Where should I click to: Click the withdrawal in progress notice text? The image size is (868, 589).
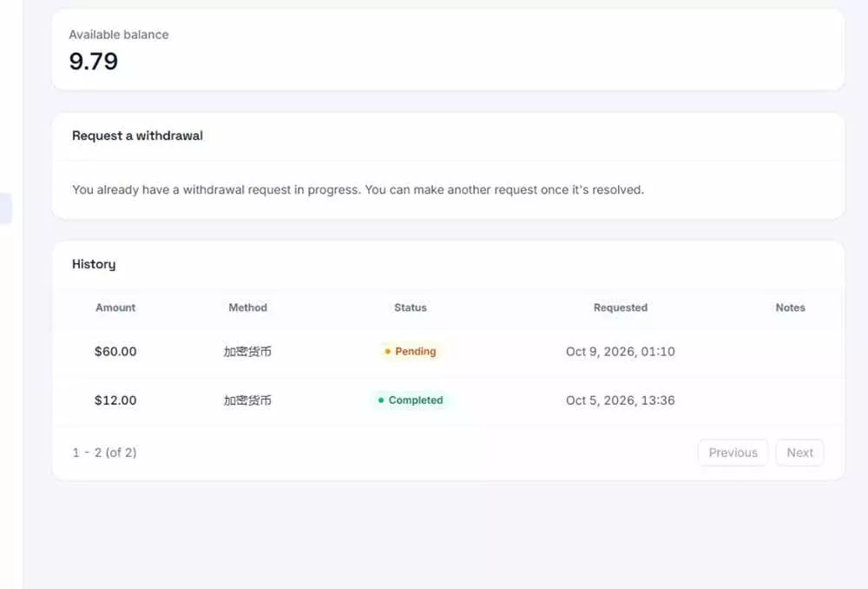click(358, 189)
